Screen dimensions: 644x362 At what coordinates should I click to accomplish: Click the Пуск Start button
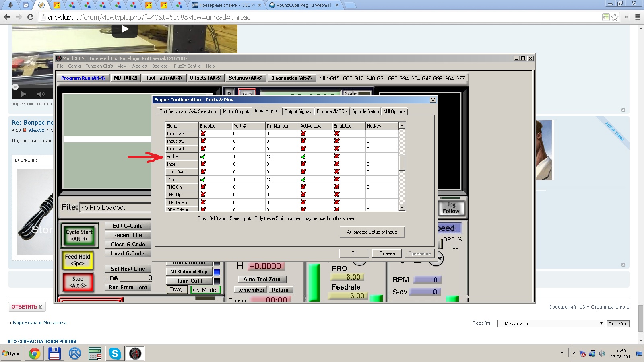point(11,354)
